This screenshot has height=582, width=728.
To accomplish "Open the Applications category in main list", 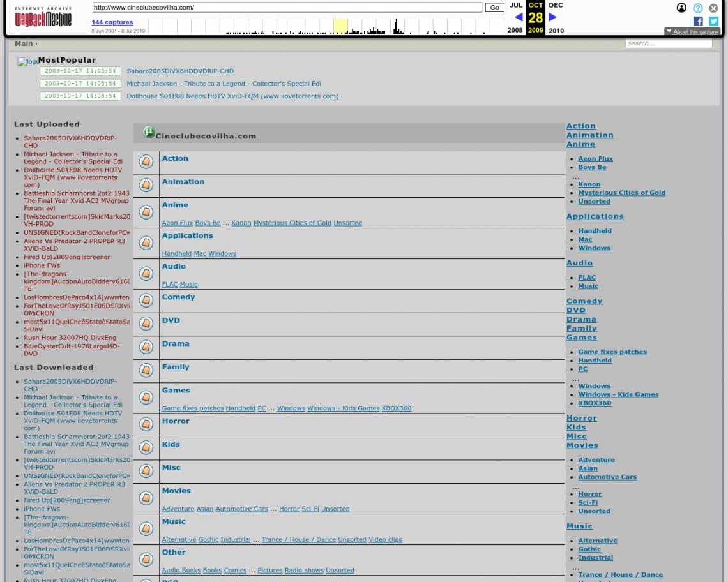I will point(188,235).
